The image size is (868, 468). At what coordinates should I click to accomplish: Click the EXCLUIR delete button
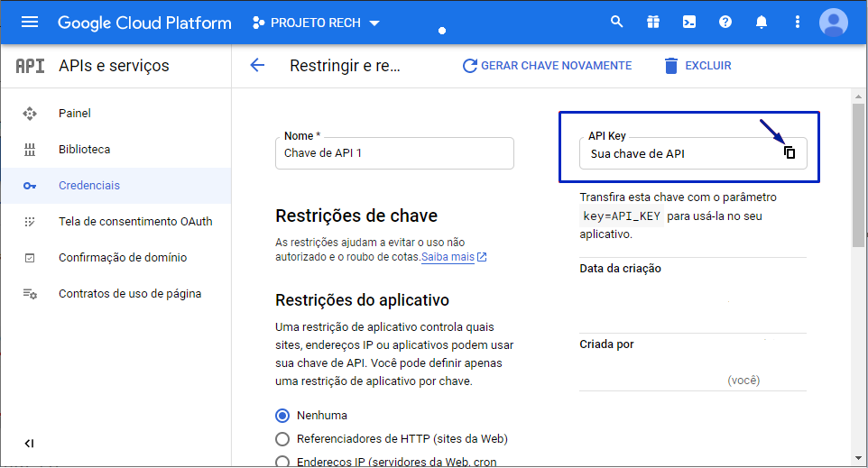697,66
